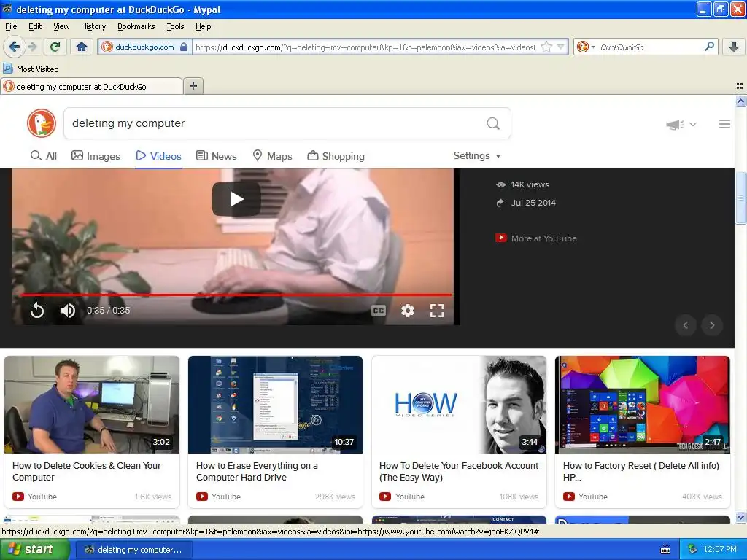Open the Bookmarks menu
This screenshot has height=560, width=747.
(136, 26)
